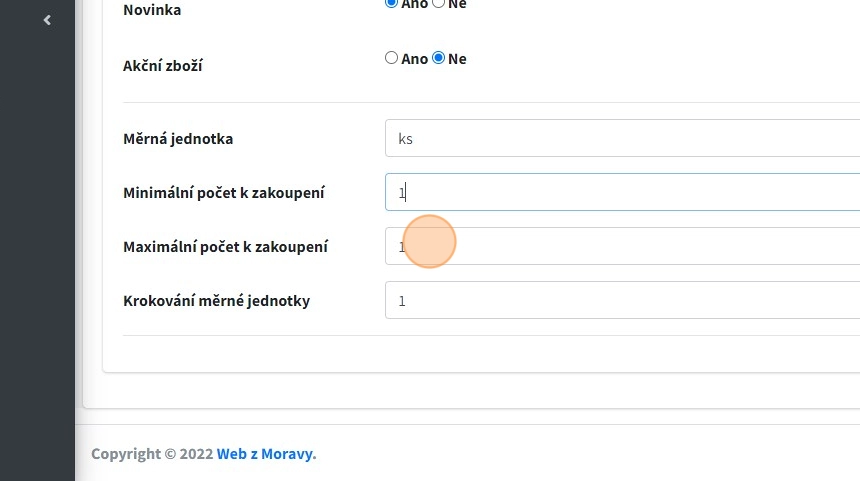Screen dimensions: 860x481
Task: Click the 'Měrná jednotka' field label
Action: pyautogui.click(x=178, y=139)
